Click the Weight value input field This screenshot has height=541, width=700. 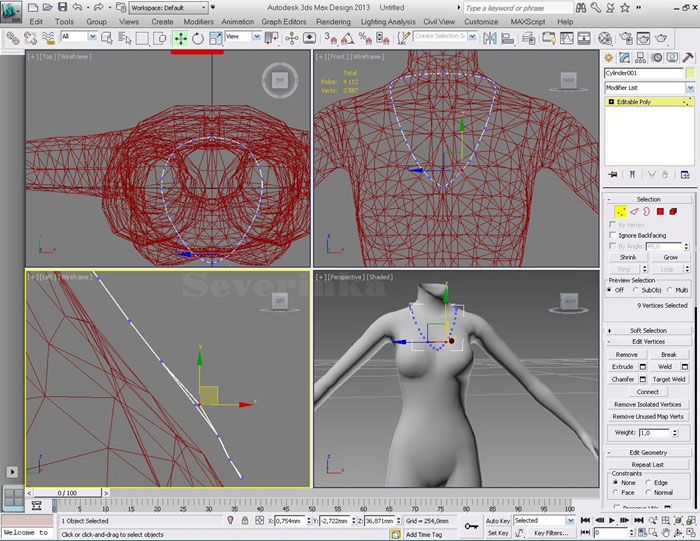[x=656, y=433]
